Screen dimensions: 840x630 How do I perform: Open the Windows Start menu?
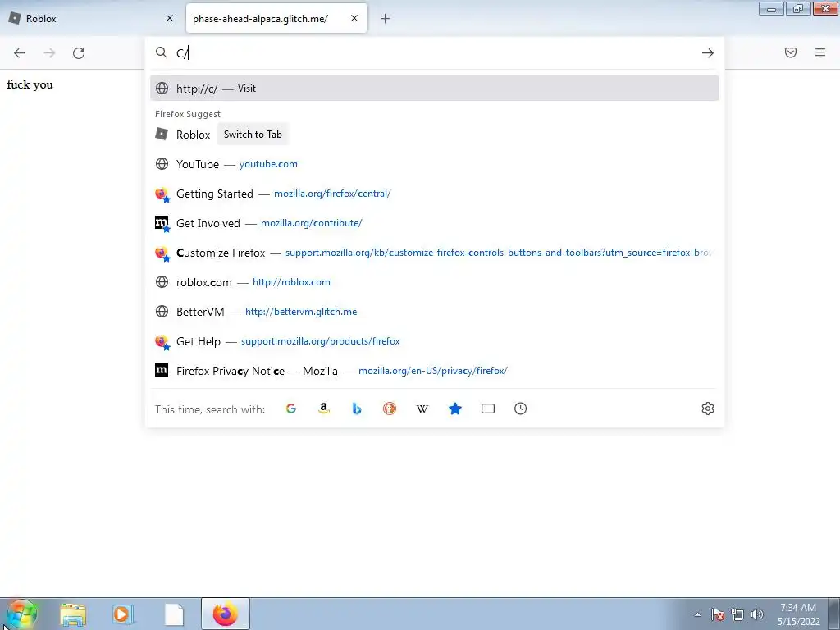21,614
